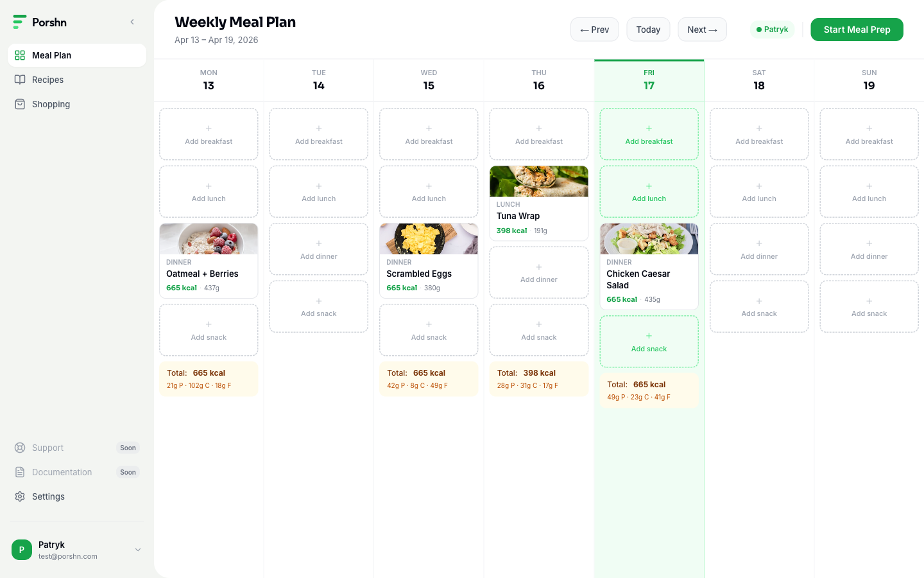
Task: Click the Support lifebuoy icon
Action: coord(20,448)
